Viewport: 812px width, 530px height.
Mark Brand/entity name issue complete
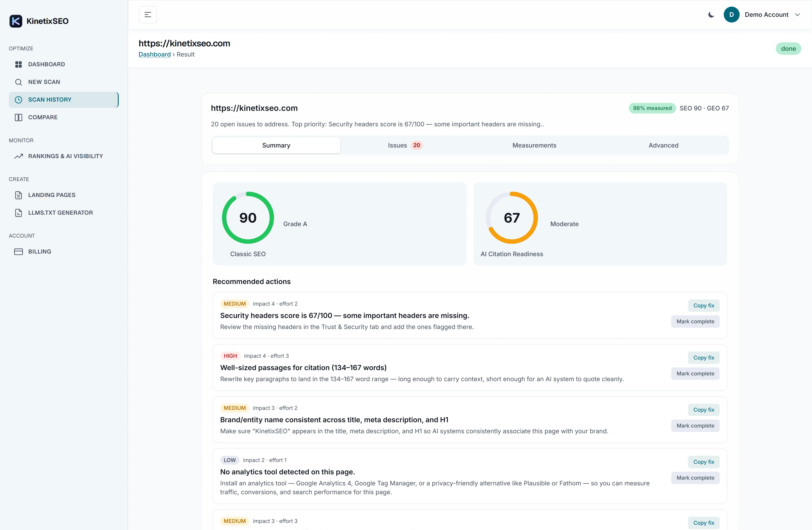click(x=695, y=426)
